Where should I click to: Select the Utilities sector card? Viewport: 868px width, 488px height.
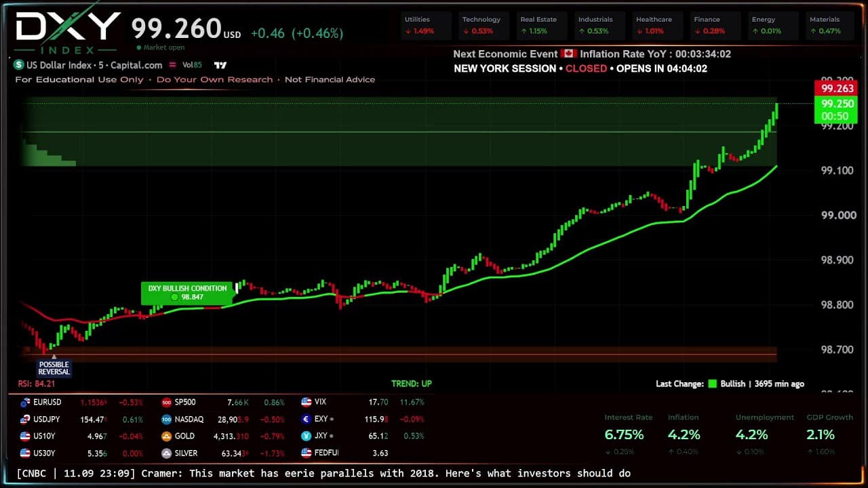click(427, 26)
